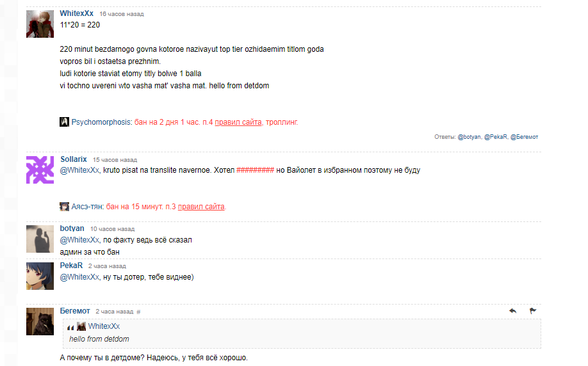Open botyan's silhouette avatar
The width and height of the screenshot is (588, 366).
[40, 239]
